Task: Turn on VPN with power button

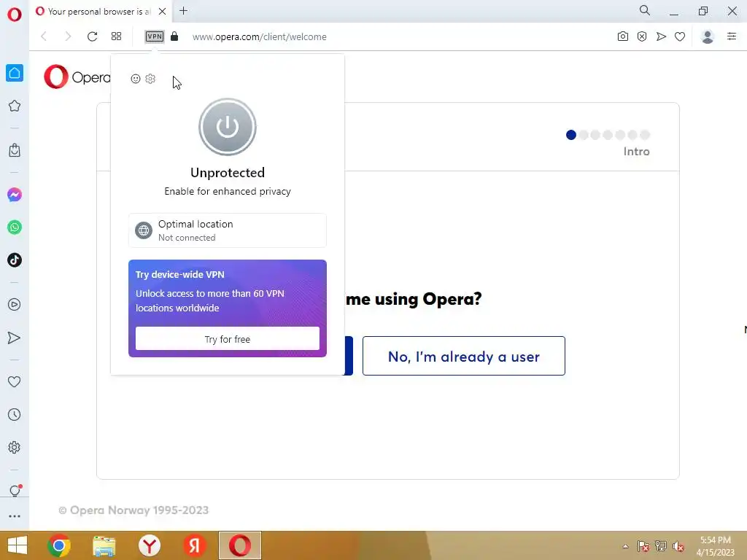Action: (228, 127)
